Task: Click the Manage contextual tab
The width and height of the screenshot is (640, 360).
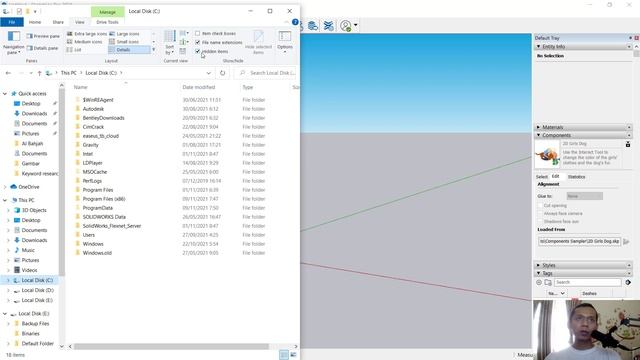Action: coord(107,12)
